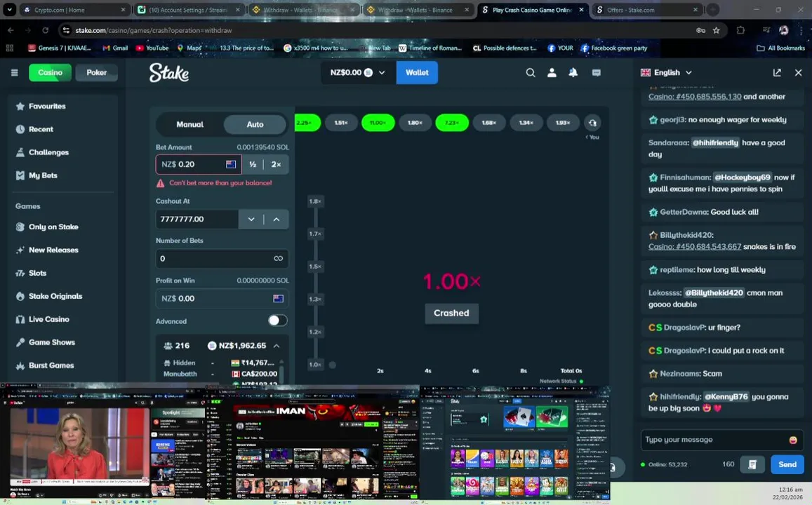This screenshot has height=505, width=812.
Task: Click the Stake logo
Action: tap(169, 72)
